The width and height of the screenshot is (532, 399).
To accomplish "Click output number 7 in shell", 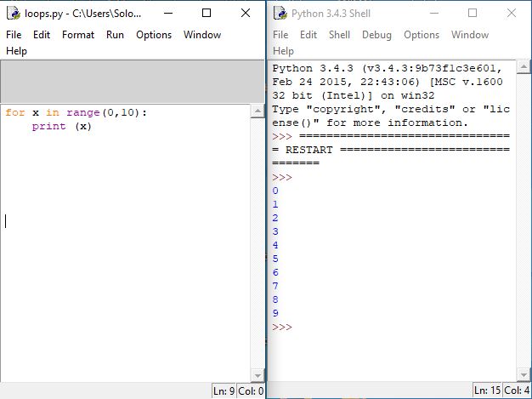I will tap(275, 286).
